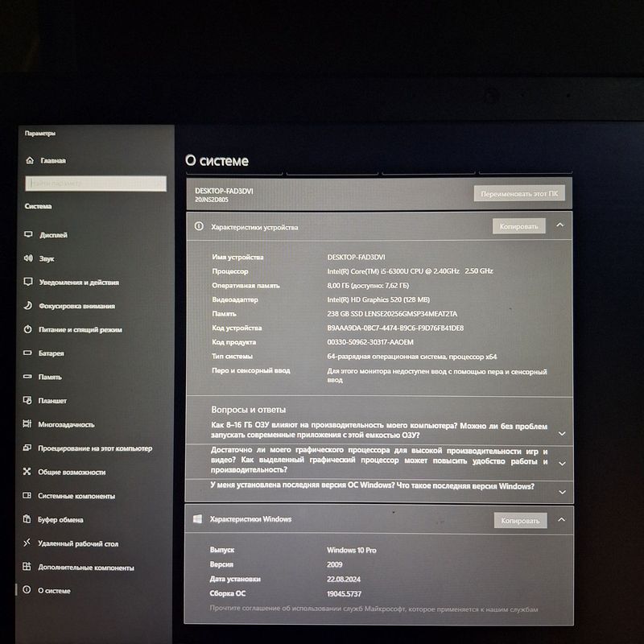
Task: Click the processor value i5-6300U
Action: (x=410, y=271)
